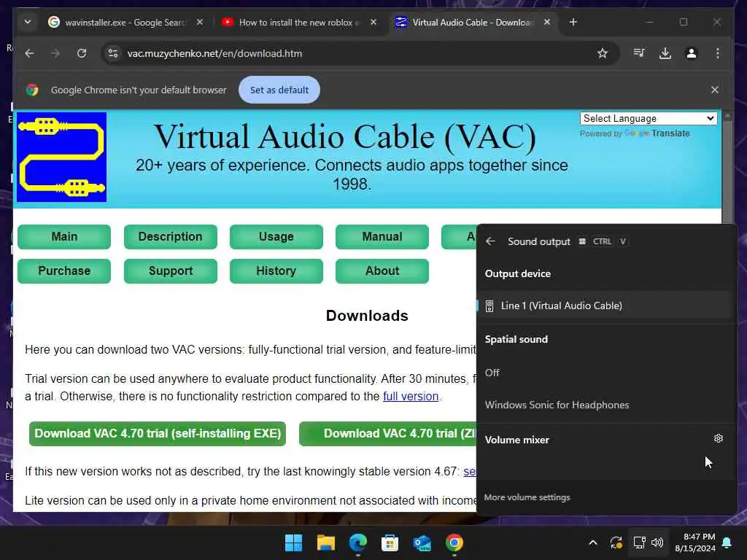
Task: Open Chrome media controls icon
Action: coord(639,53)
